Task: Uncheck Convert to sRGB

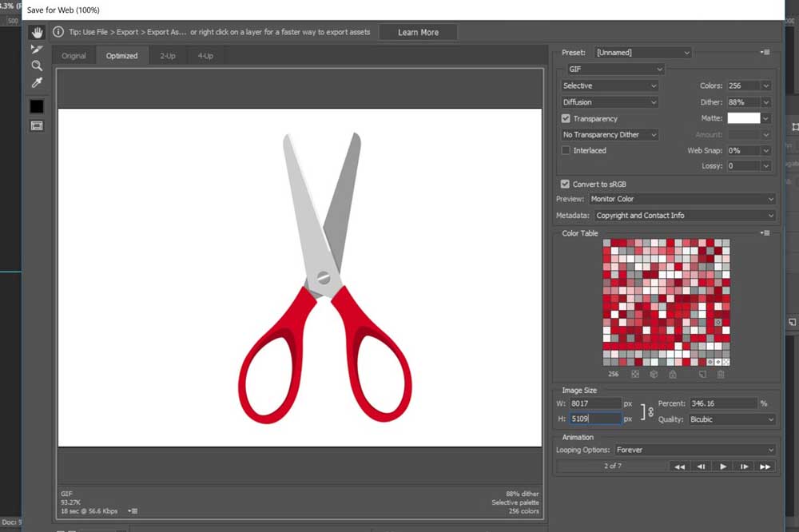Action: (x=565, y=184)
